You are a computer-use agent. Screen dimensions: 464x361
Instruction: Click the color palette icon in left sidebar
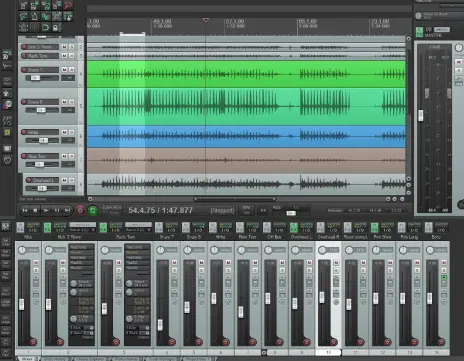pos(7,105)
